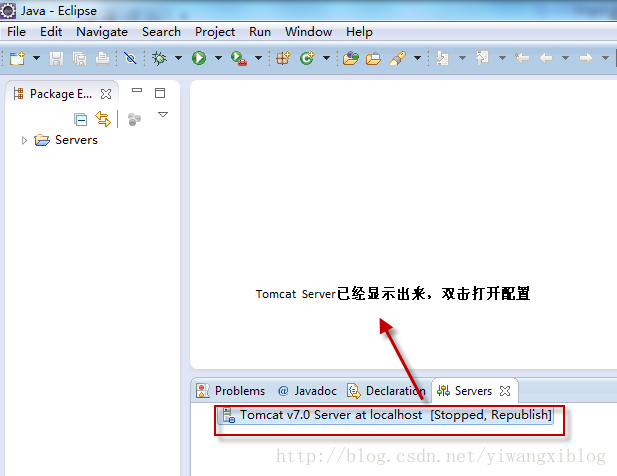Screen dimensions: 617x476
Task: Click the Back navigation arrow icon
Action: [x=546, y=58]
